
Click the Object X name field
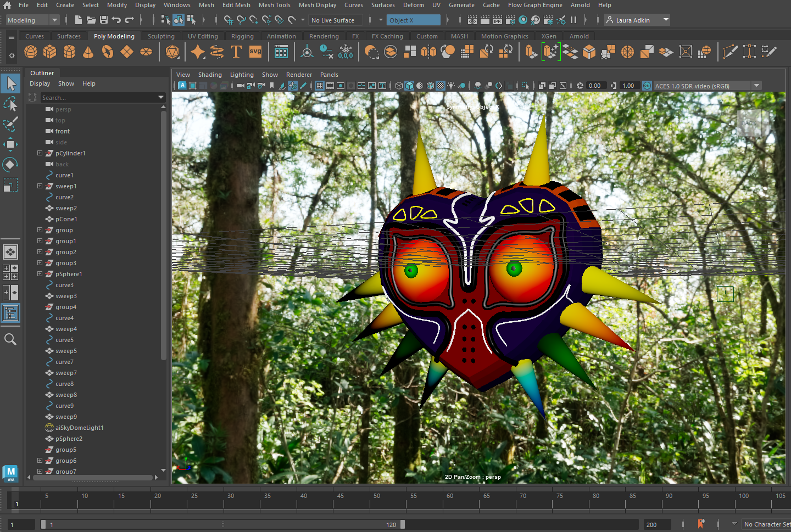(413, 20)
